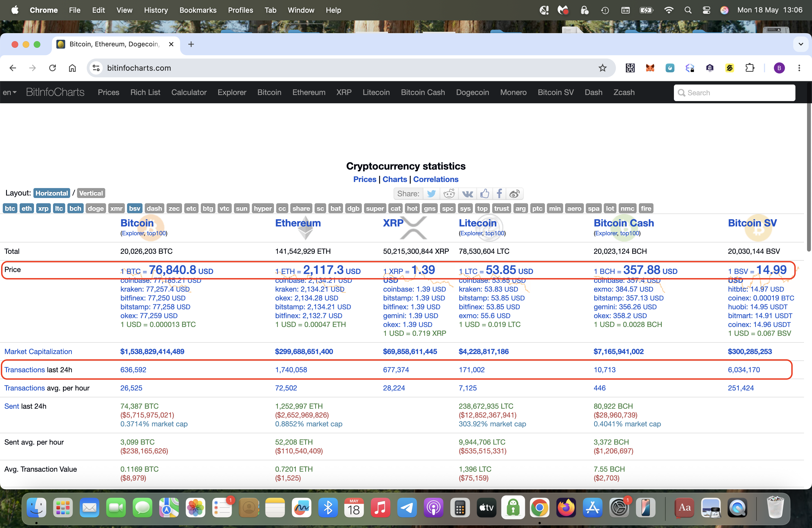Share page on Weibo

(x=515, y=194)
